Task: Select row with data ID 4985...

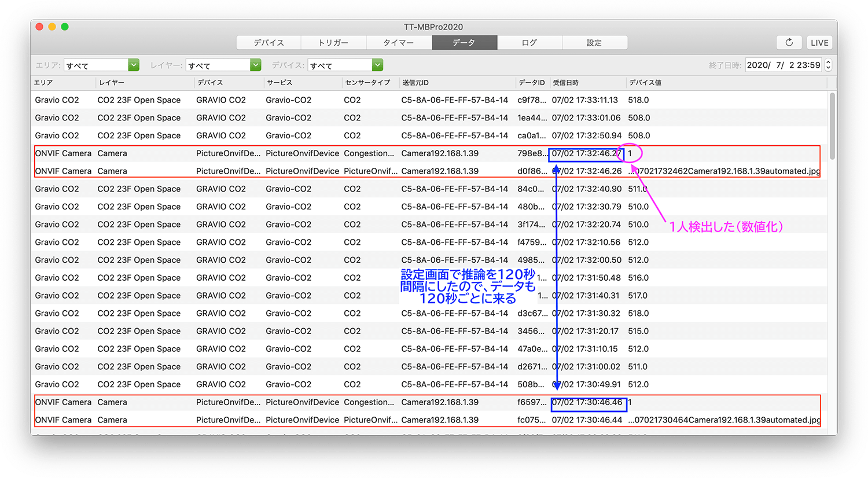Action: 429,260
